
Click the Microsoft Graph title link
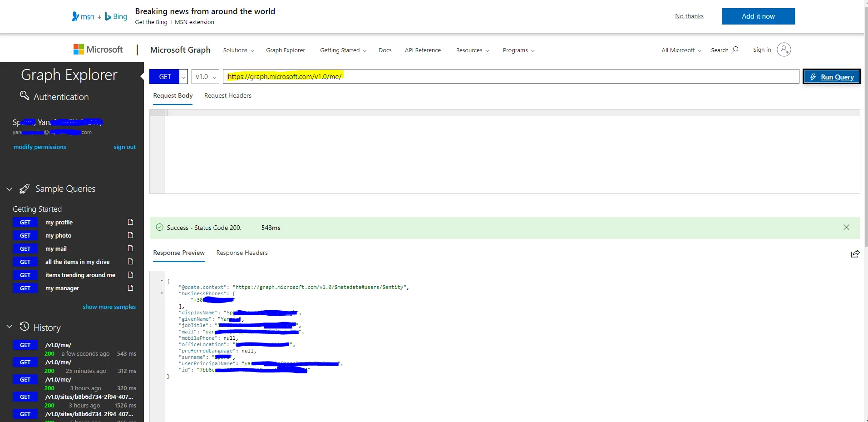[x=180, y=50]
